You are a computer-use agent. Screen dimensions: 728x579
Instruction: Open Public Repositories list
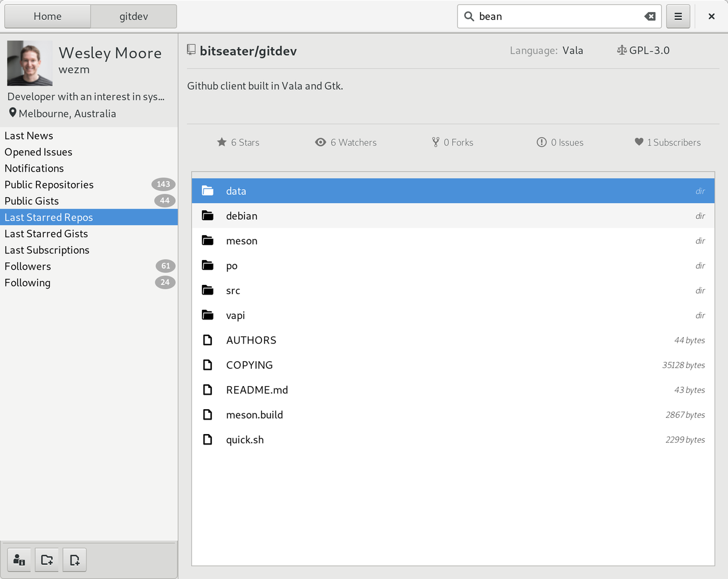point(89,185)
